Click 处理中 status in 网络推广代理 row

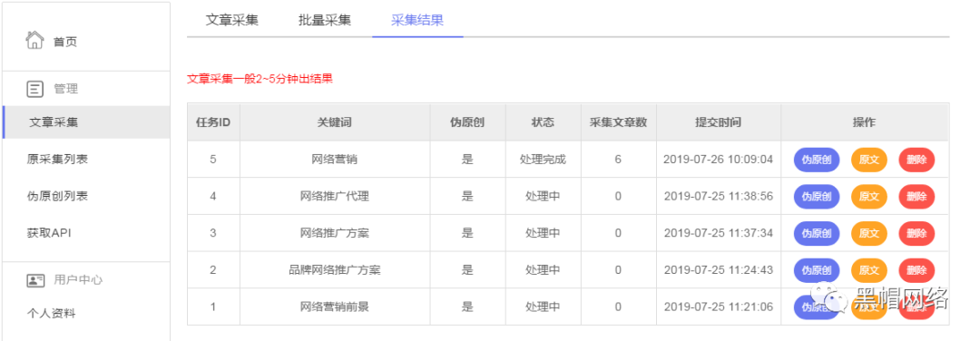[x=543, y=197]
